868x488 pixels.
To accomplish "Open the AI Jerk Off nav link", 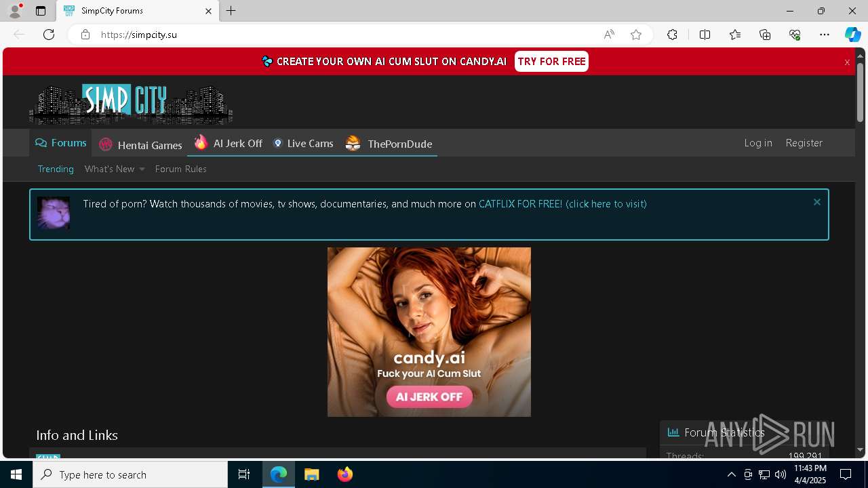I will pos(229,143).
